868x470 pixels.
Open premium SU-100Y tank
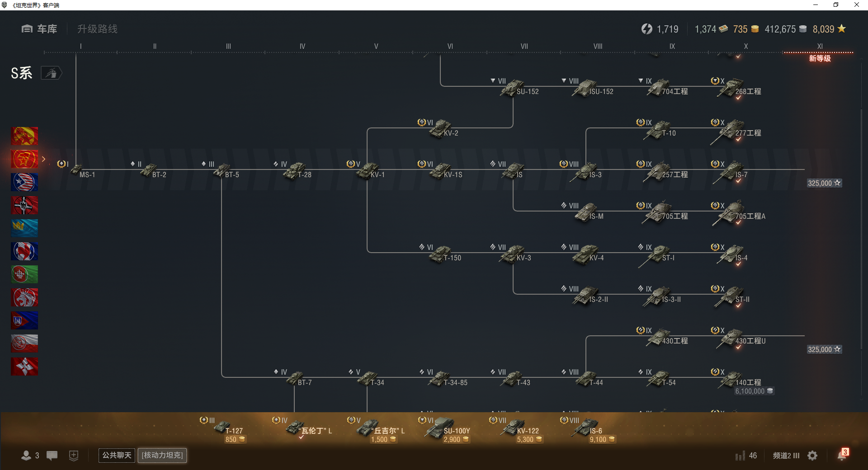coord(445,430)
